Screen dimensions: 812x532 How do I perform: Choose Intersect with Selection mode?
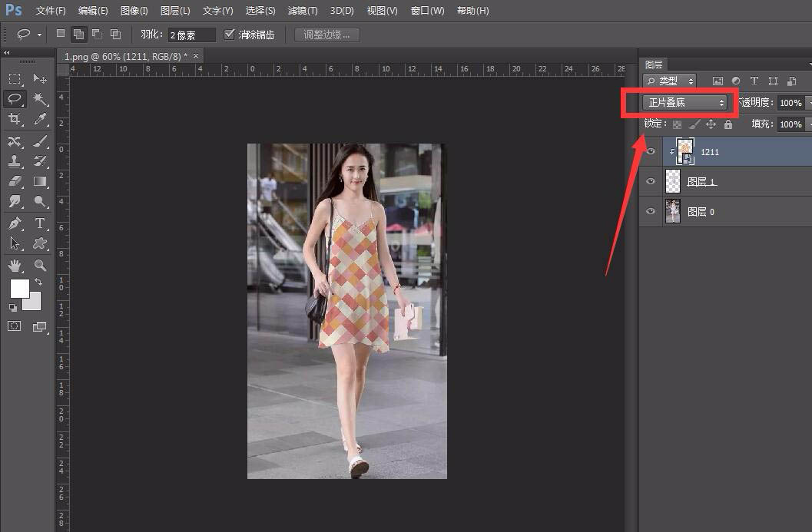click(115, 34)
